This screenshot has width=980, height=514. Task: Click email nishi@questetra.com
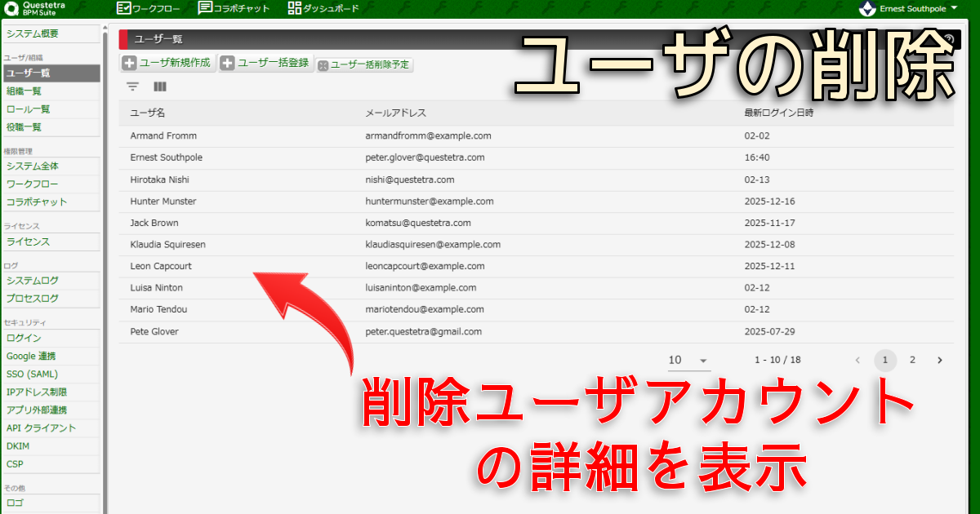coord(410,179)
